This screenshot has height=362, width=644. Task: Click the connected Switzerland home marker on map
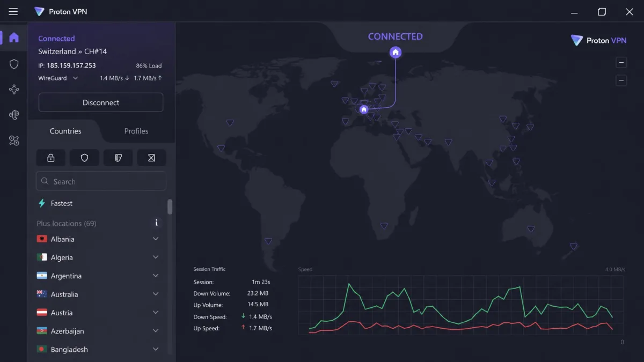(364, 109)
